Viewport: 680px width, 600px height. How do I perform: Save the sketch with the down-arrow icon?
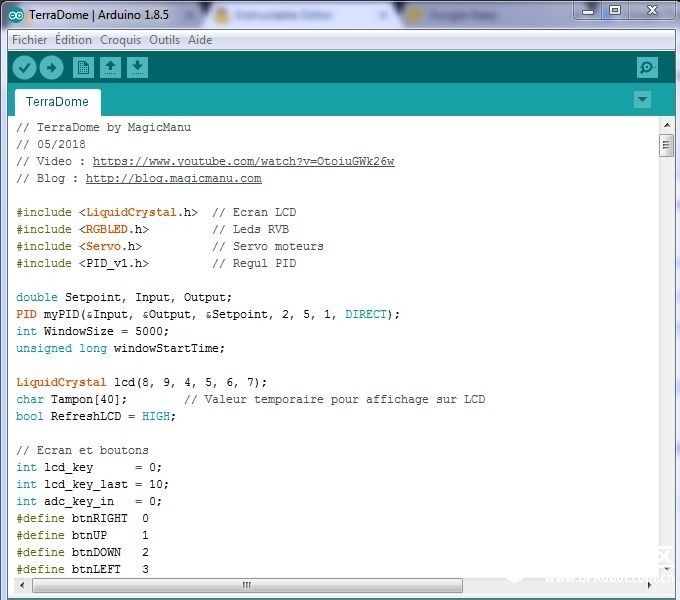click(137, 68)
